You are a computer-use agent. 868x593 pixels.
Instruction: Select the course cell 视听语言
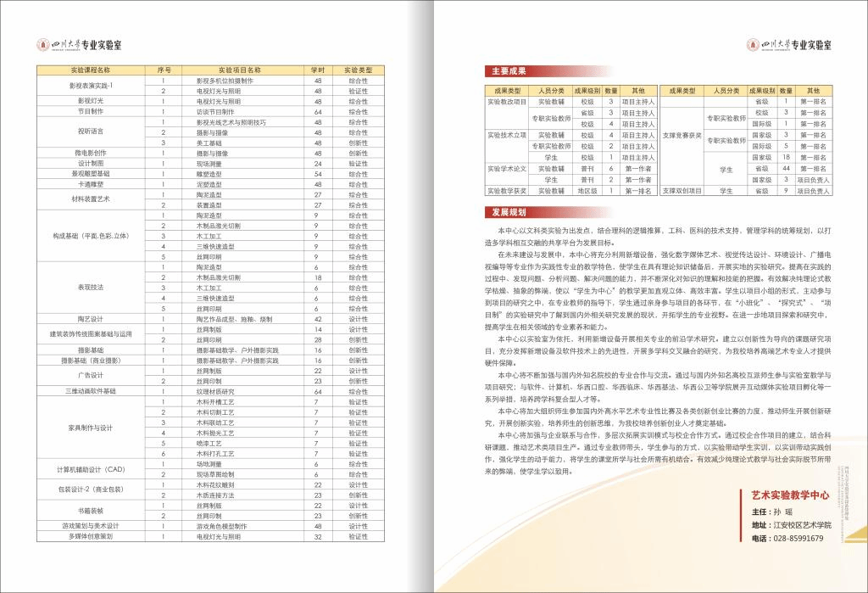tap(91, 131)
